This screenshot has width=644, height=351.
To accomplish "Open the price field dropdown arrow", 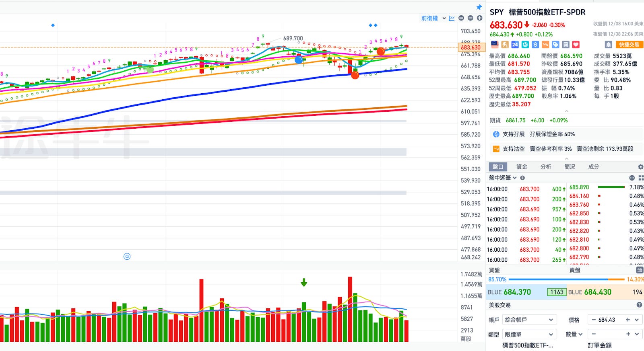I will pyautogui.click(x=637, y=320).
